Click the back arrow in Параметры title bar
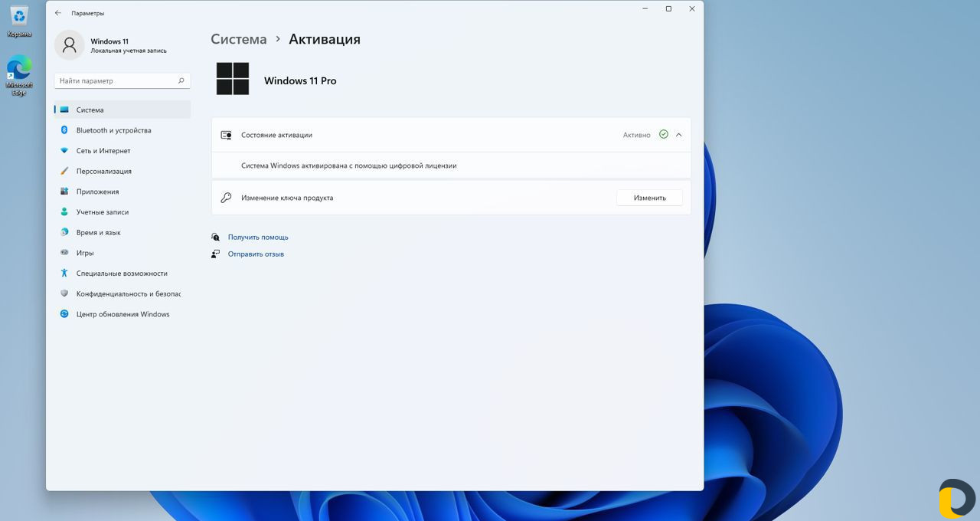Image resolution: width=980 pixels, height=521 pixels. coord(58,13)
